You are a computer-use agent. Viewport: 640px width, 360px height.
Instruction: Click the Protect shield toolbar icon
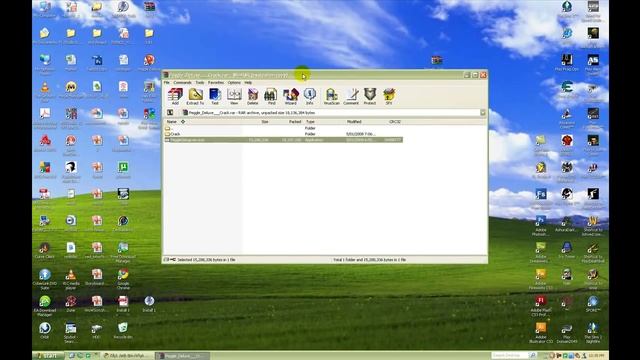[370, 96]
